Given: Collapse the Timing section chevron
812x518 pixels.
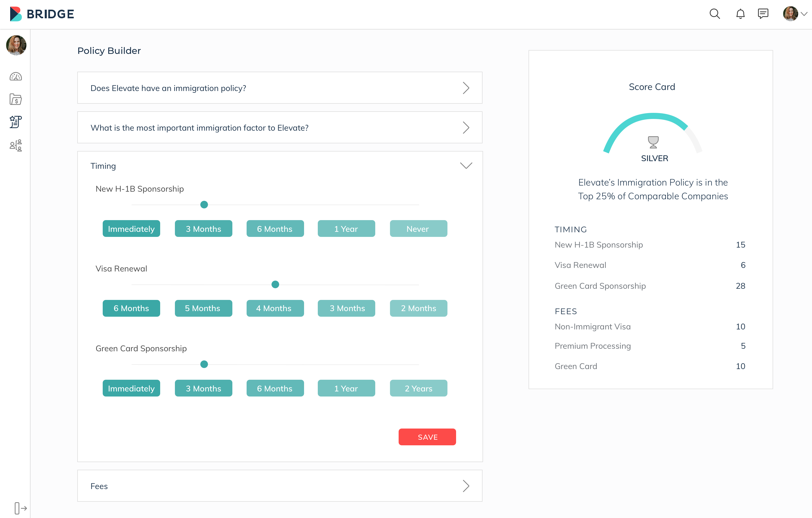Looking at the screenshot, I should 466,165.
